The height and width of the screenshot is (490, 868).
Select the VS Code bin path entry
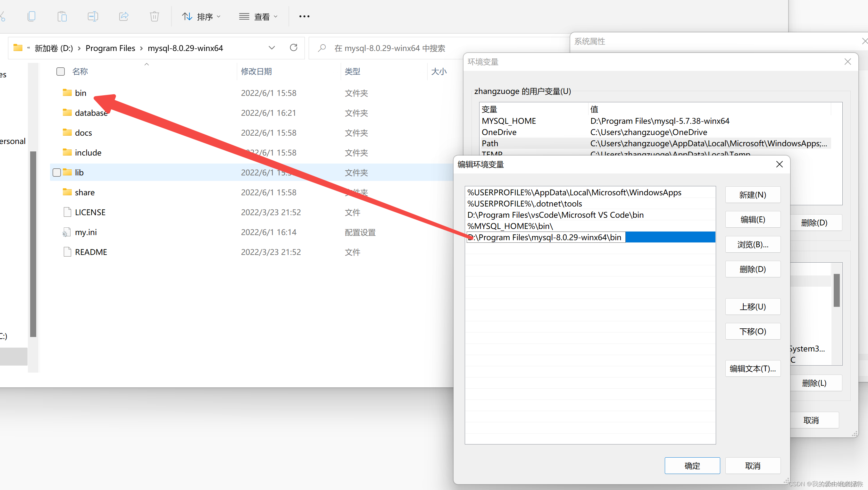coord(590,215)
